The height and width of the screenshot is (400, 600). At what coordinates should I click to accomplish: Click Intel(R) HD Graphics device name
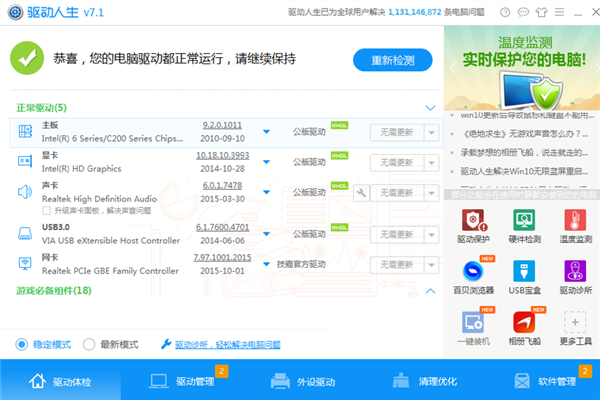click(82, 169)
